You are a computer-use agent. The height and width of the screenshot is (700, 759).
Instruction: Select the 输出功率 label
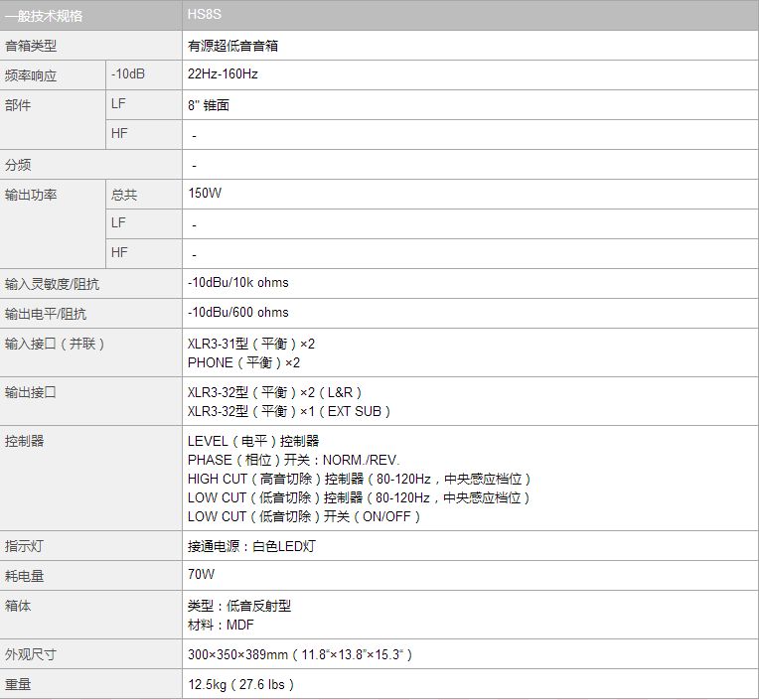coord(31,195)
